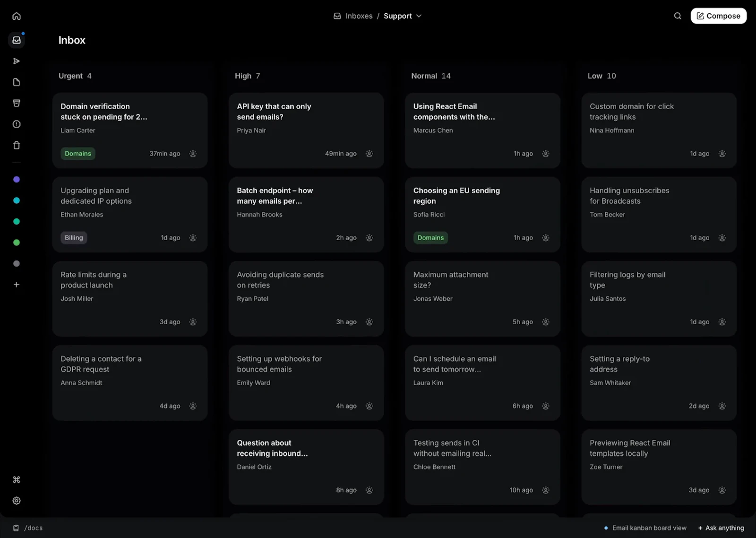This screenshot has width=756, height=538.
Task: Go to Inboxes breadcrumb
Action: pyautogui.click(x=353, y=16)
